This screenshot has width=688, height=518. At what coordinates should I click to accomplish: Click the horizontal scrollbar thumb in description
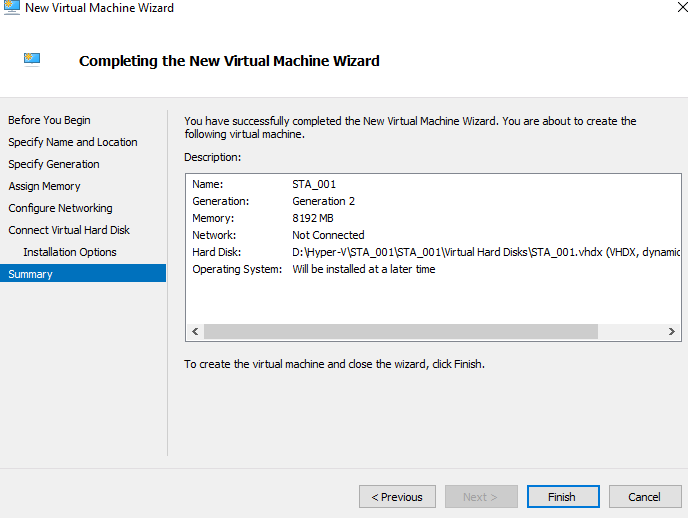click(x=400, y=331)
